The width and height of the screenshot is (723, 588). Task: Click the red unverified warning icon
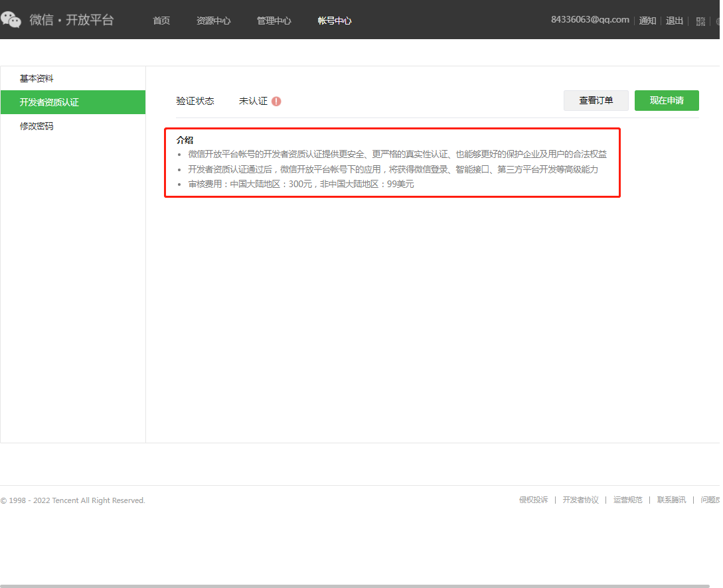(276, 102)
